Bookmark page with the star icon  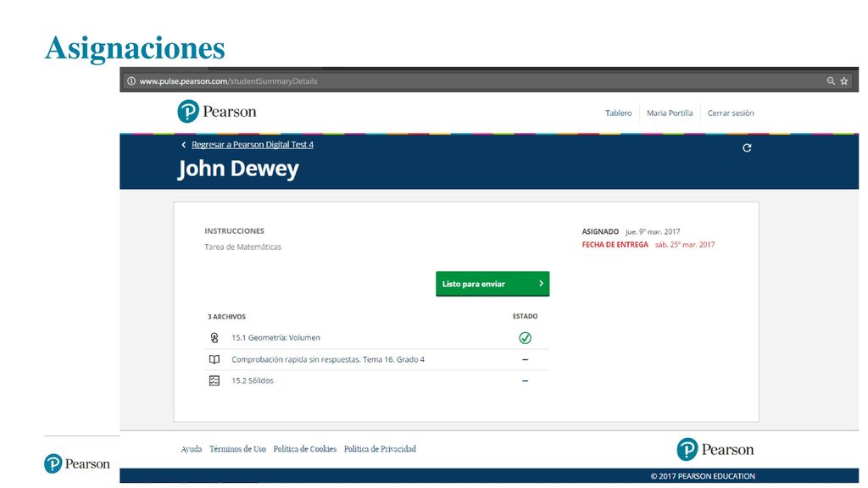click(x=844, y=80)
